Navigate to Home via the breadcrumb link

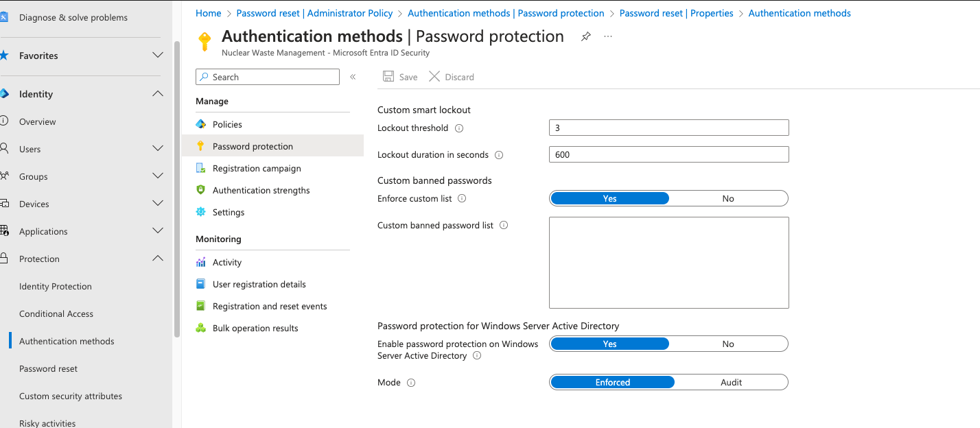[x=208, y=12]
